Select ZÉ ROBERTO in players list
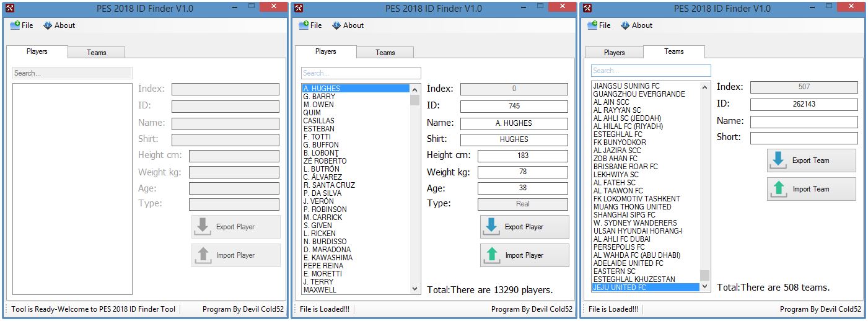The image size is (868, 321). (356, 161)
